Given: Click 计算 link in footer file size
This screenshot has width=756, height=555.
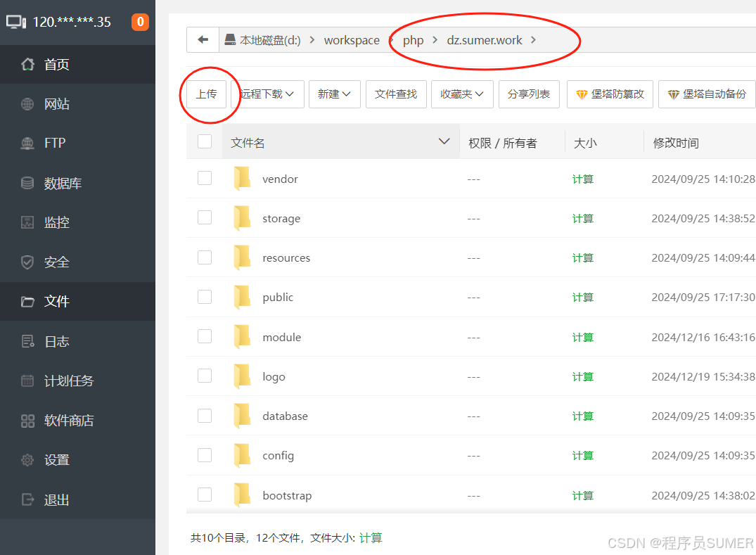Looking at the screenshot, I should [x=371, y=537].
